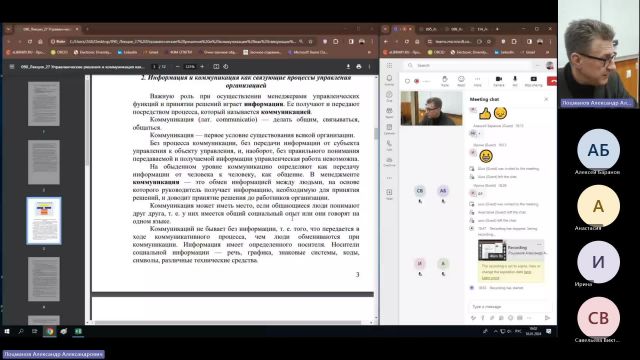Open Calls in Teams sidebar
Screen dimensions: 640x360
[389, 145]
